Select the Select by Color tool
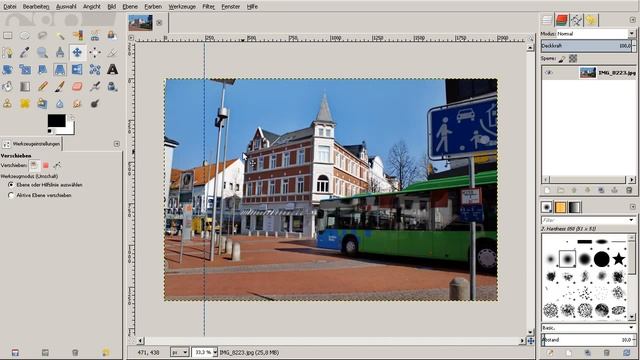The image size is (640, 360). click(x=77, y=36)
